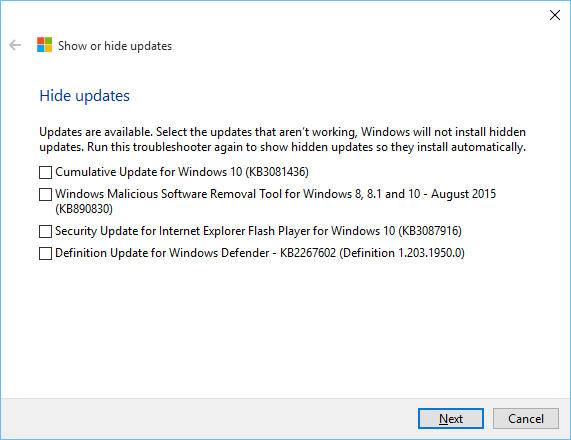Click the '(KB3087916)' text of Flash update

(x=430, y=231)
